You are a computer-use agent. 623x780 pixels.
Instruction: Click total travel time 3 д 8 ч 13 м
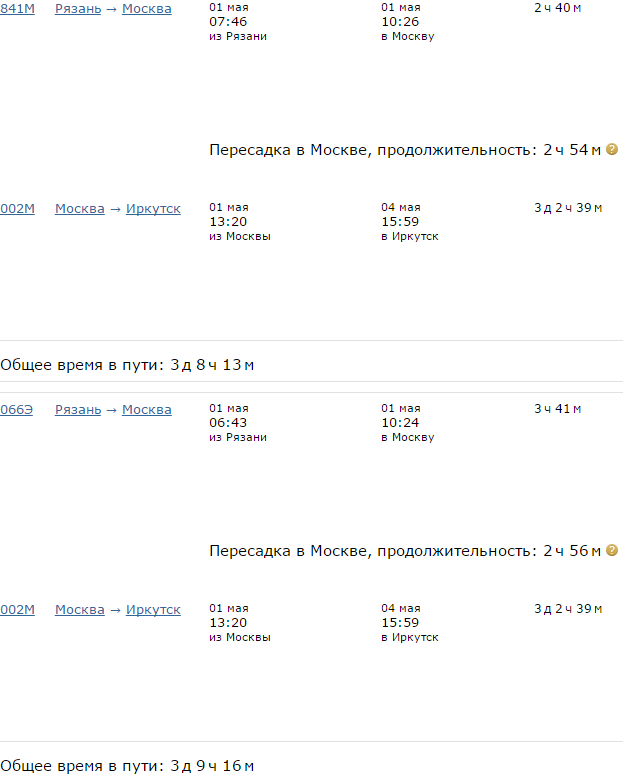coord(212,365)
